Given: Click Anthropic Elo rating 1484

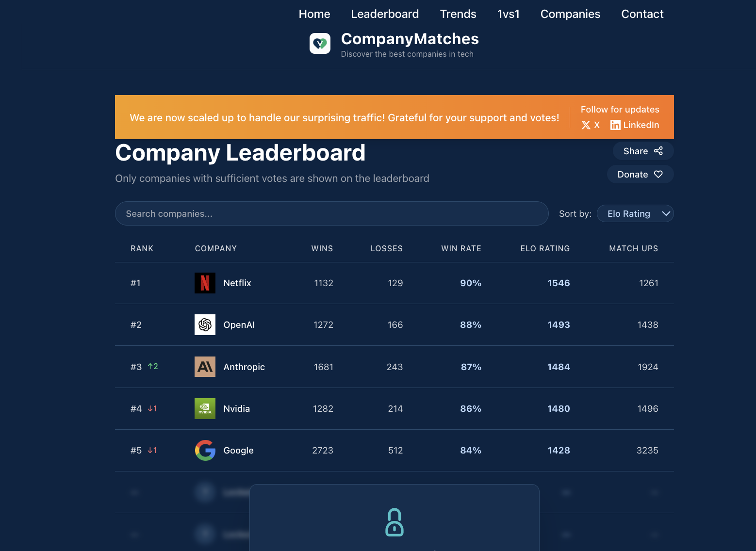Looking at the screenshot, I should point(559,367).
